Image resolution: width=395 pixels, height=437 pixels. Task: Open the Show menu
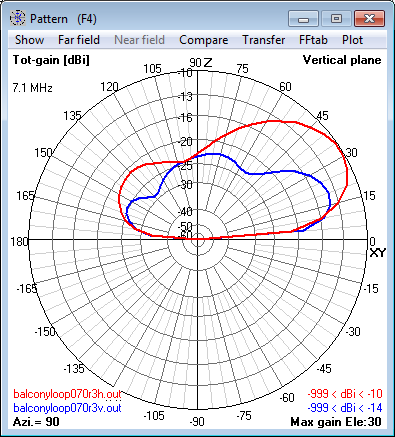tap(29, 40)
